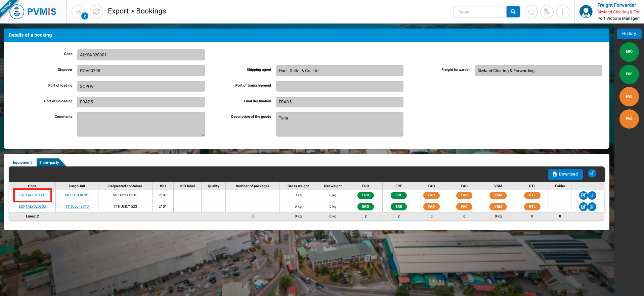This screenshot has width=644, height=296.
Task: Open the History button
Action: [629, 34]
